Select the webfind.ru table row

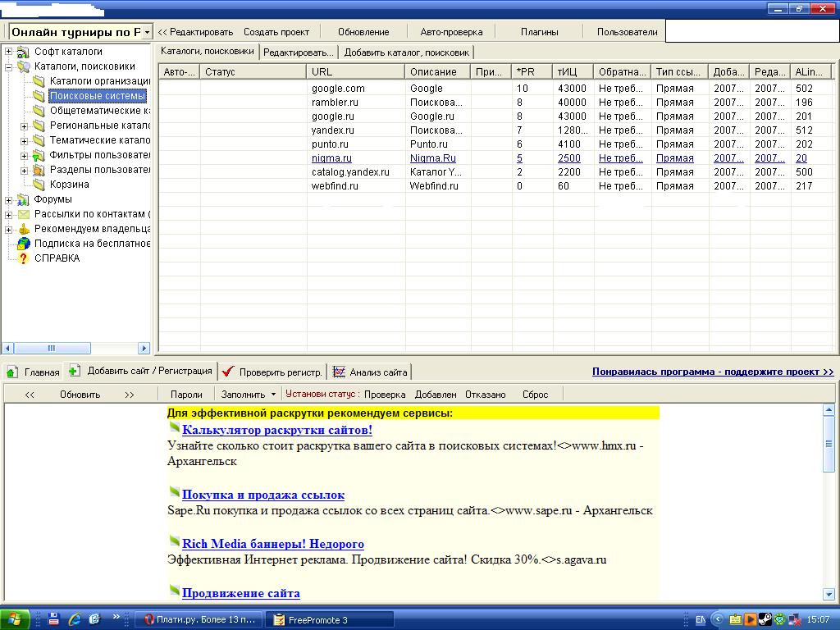pyautogui.click(x=496, y=186)
